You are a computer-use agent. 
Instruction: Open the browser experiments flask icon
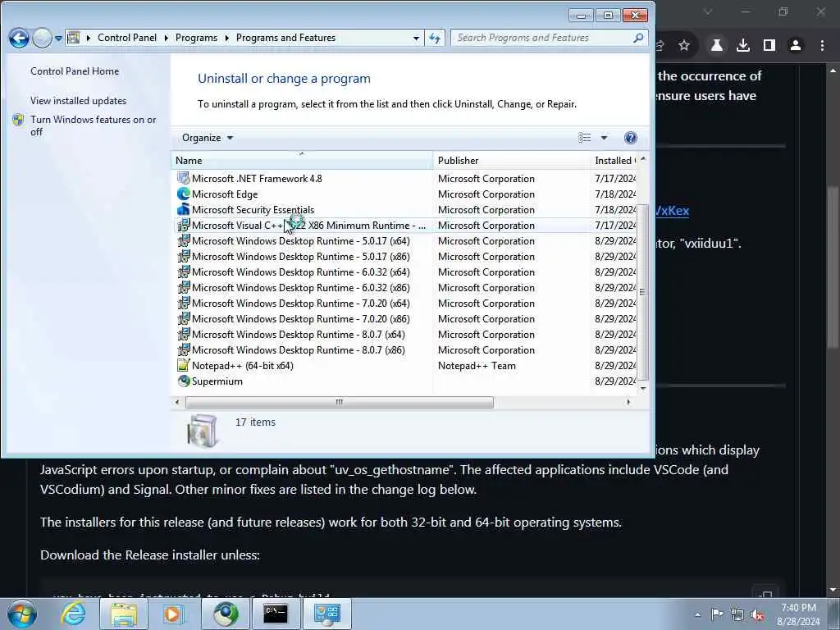click(716, 46)
